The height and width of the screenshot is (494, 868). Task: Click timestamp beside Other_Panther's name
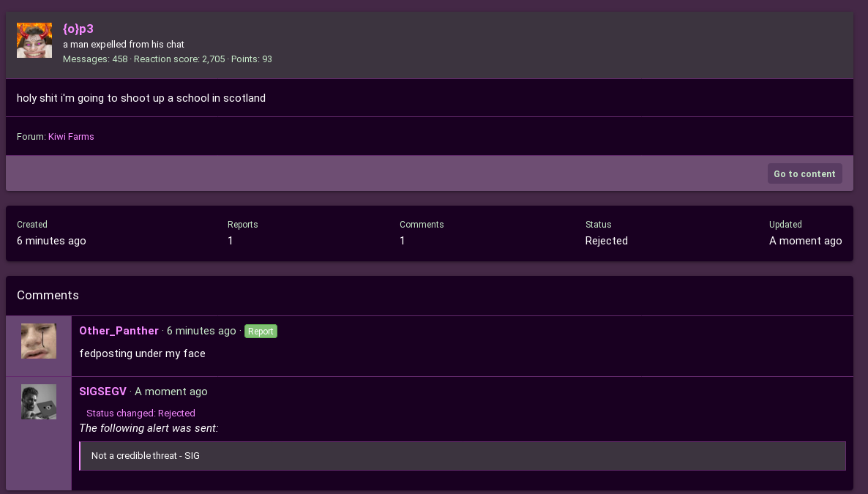[201, 331]
